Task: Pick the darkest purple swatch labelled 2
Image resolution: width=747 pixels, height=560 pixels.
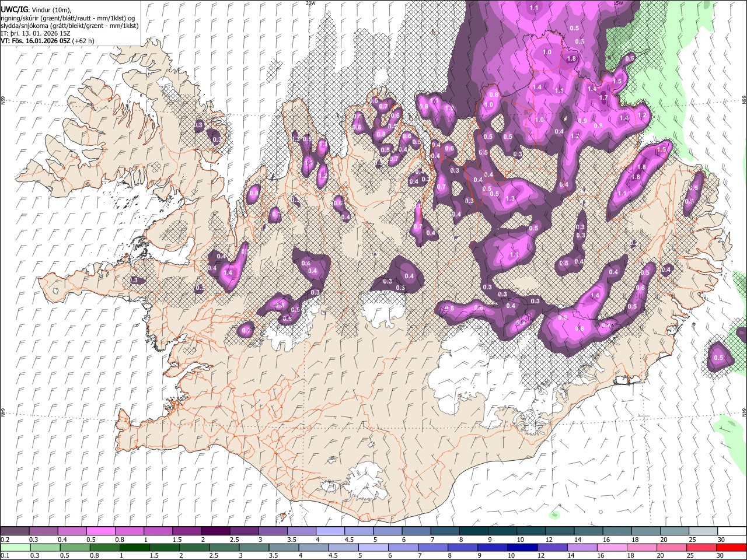Action: point(216,531)
